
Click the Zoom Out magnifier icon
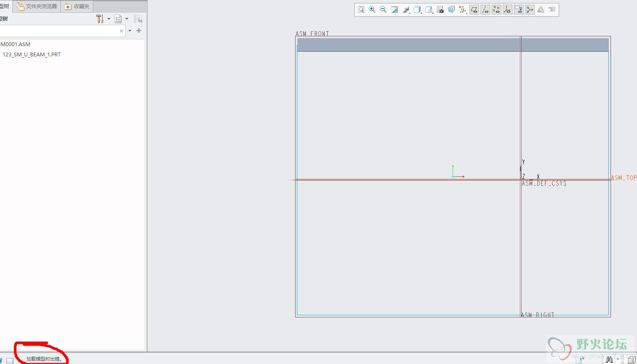tap(383, 10)
